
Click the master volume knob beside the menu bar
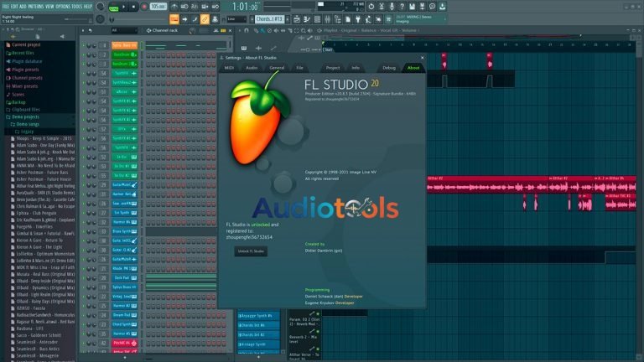pyautogui.click(x=101, y=7)
